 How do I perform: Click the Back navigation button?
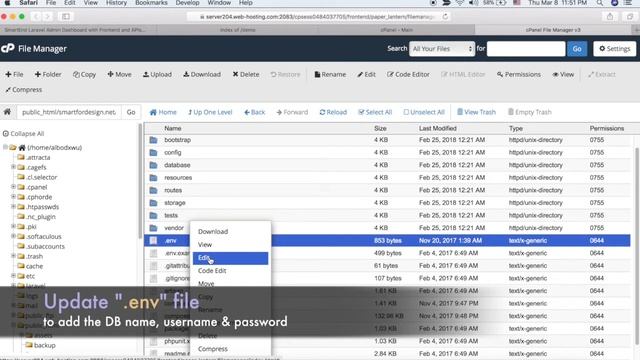[254, 112]
